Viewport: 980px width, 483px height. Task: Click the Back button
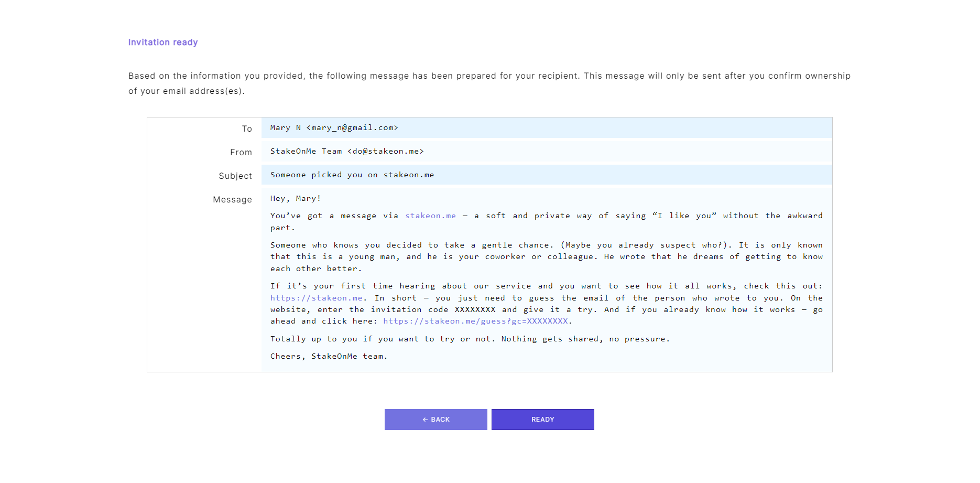435,420
